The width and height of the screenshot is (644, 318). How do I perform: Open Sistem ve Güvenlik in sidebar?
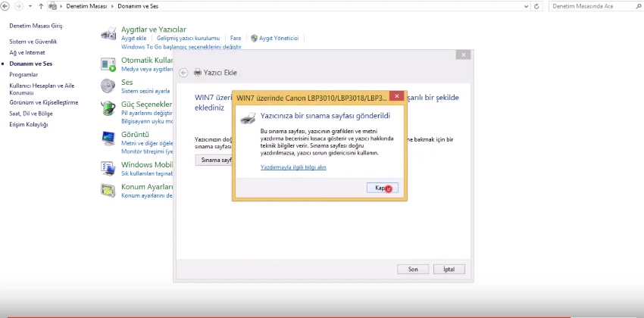click(33, 42)
